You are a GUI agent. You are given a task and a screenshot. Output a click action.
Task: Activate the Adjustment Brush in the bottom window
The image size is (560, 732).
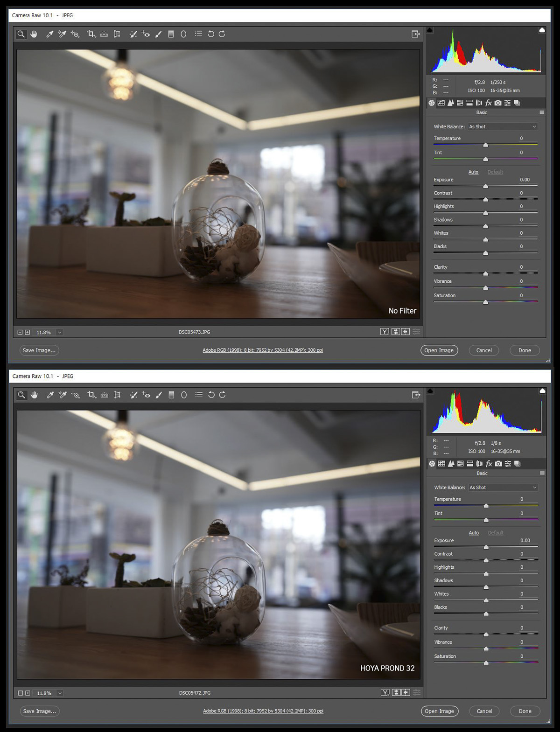pyautogui.click(x=159, y=395)
